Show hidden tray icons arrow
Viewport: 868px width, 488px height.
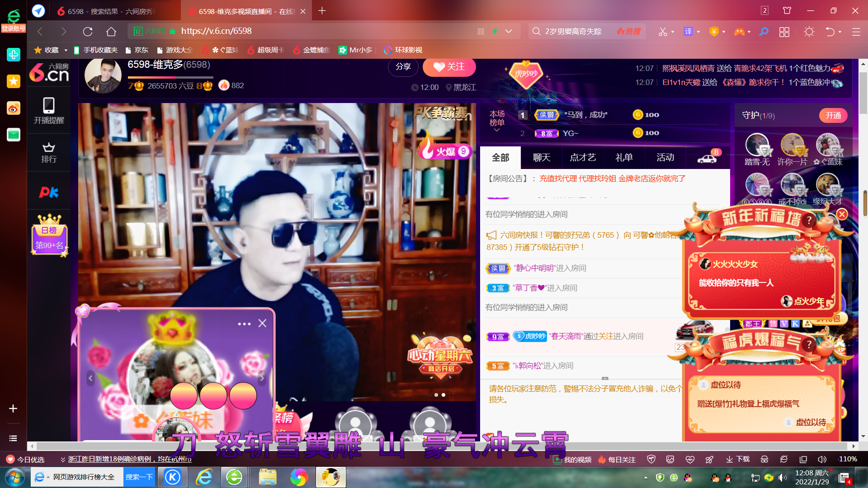pos(646,477)
